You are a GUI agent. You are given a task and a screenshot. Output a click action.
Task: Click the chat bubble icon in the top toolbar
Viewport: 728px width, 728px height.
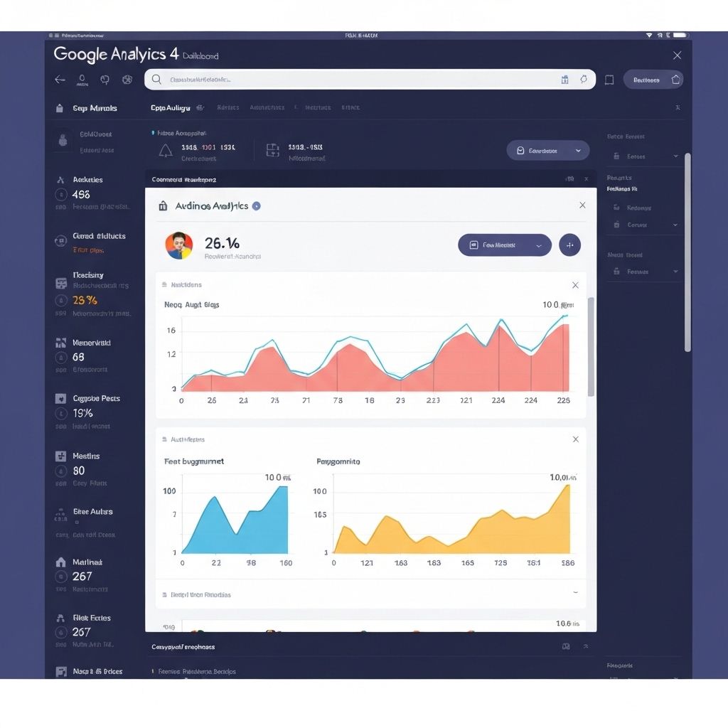pyautogui.click(x=105, y=80)
